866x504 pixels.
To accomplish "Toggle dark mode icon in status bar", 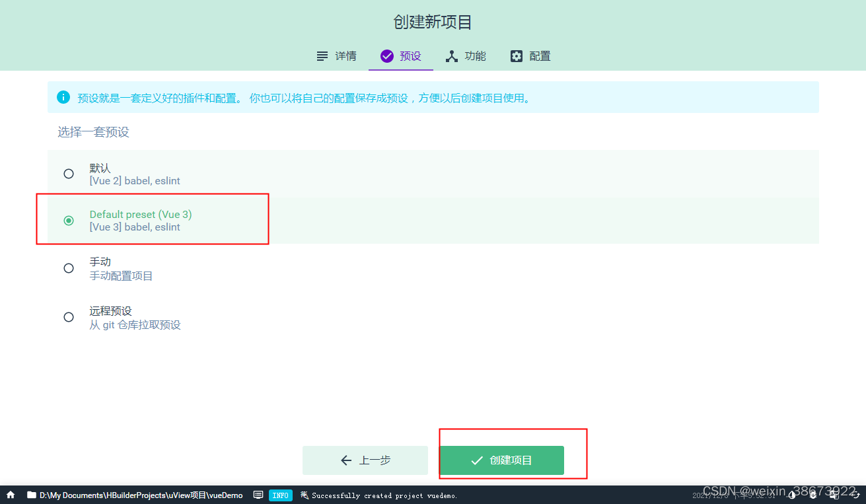I will coord(792,495).
